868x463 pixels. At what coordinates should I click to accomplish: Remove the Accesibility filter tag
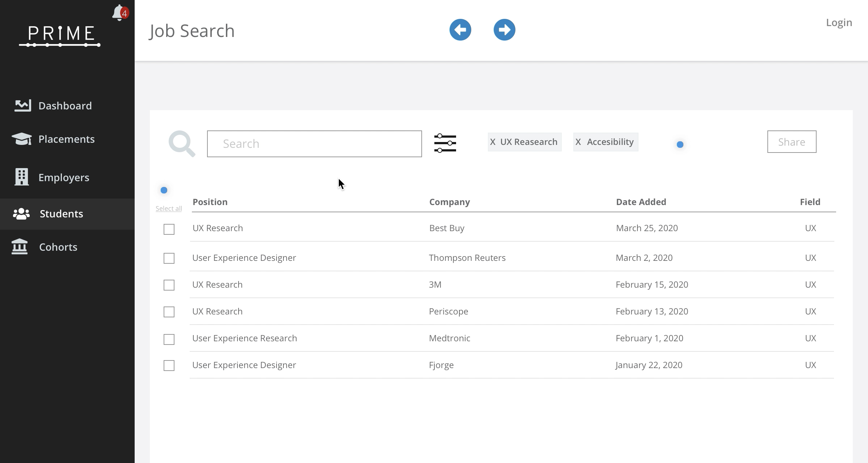click(x=578, y=142)
